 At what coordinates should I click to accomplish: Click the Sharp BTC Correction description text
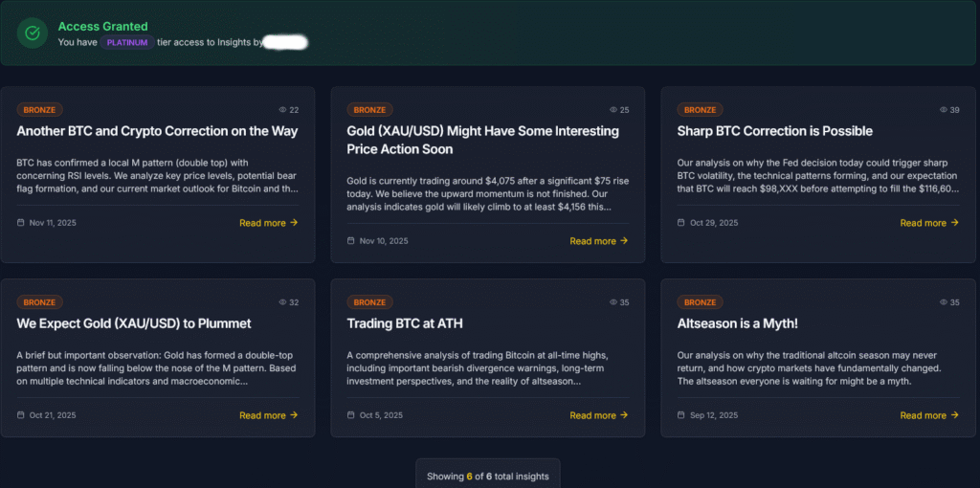tap(818, 176)
